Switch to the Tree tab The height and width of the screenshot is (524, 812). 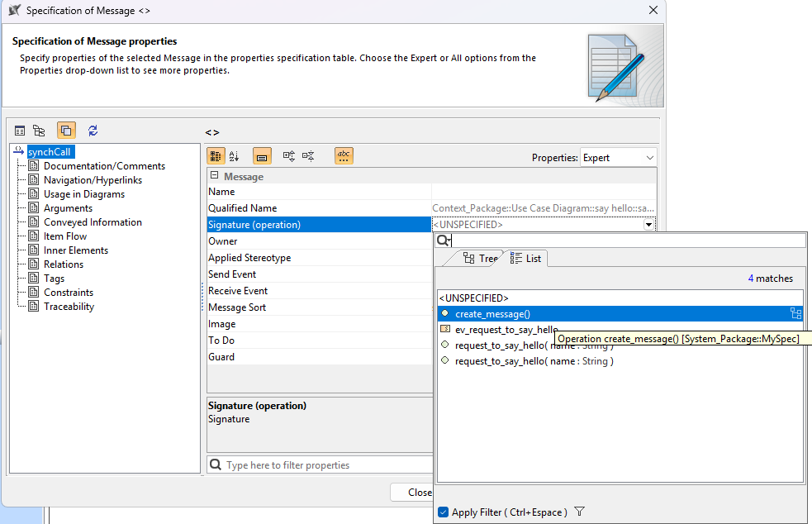[x=480, y=258]
